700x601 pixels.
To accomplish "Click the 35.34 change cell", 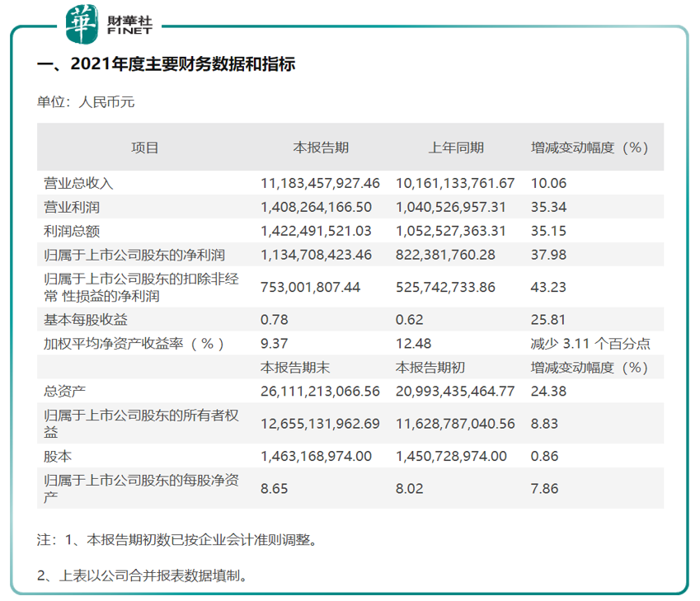I will click(548, 207).
